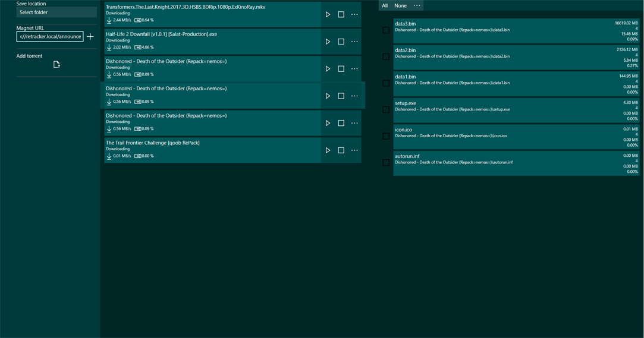Click the 4.30 MB file size
644x338 pixels.
click(630, 103)
